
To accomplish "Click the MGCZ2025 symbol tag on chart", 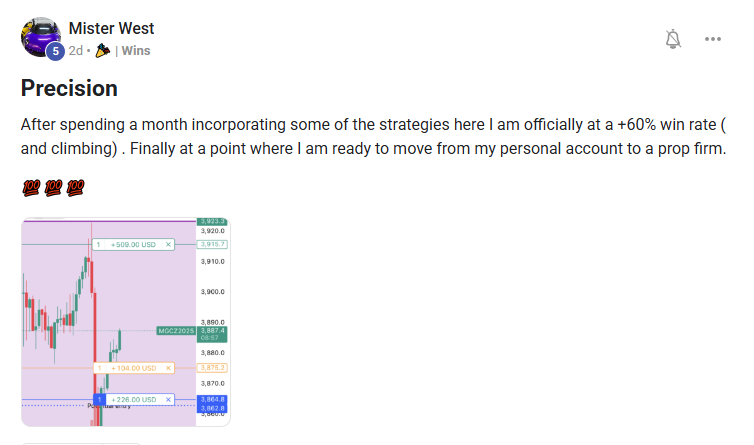I will point(177,330).
